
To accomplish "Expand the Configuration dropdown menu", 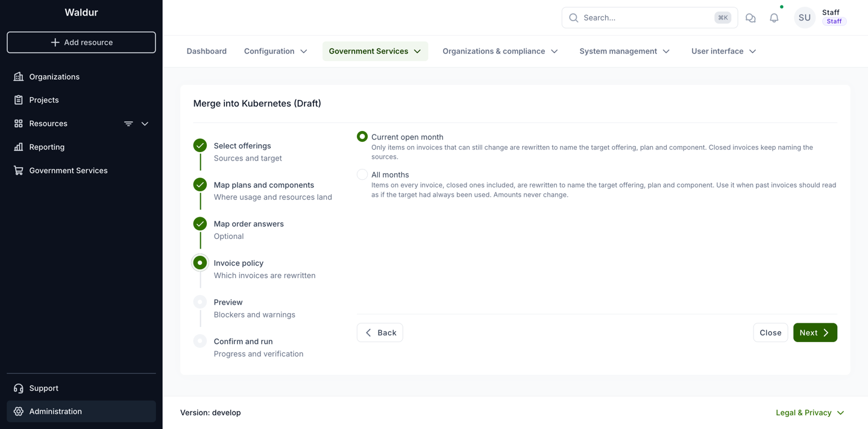I will (x=275, y=51).
